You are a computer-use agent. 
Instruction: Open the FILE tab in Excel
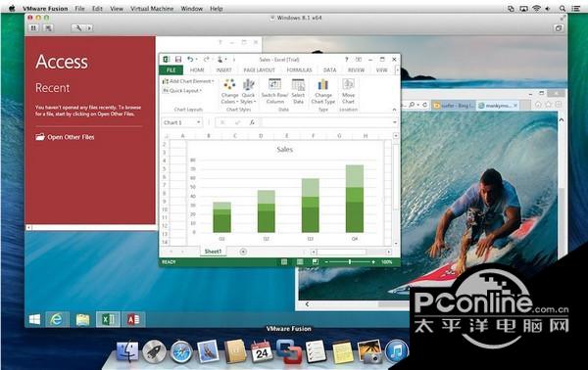[171, 70]
